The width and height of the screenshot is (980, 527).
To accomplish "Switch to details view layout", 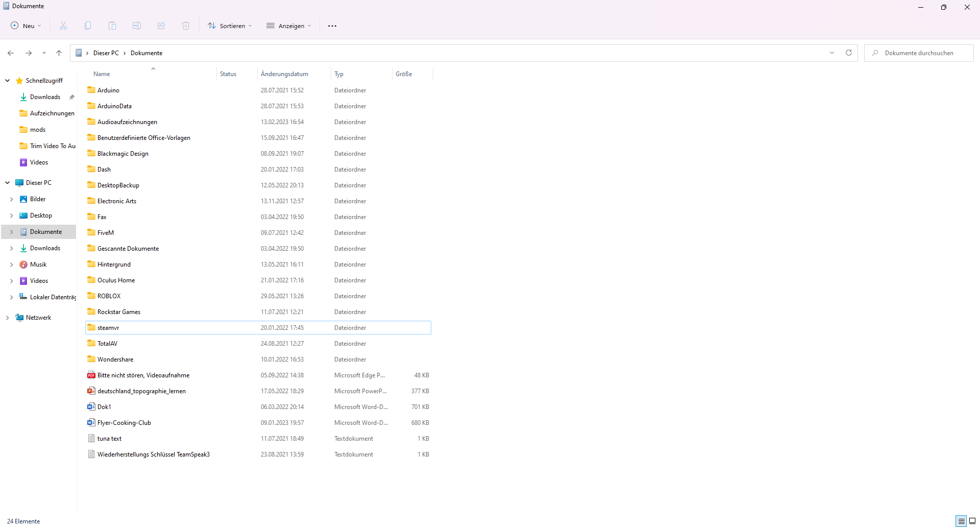I will pyautogui.click(x=961, y=521).
